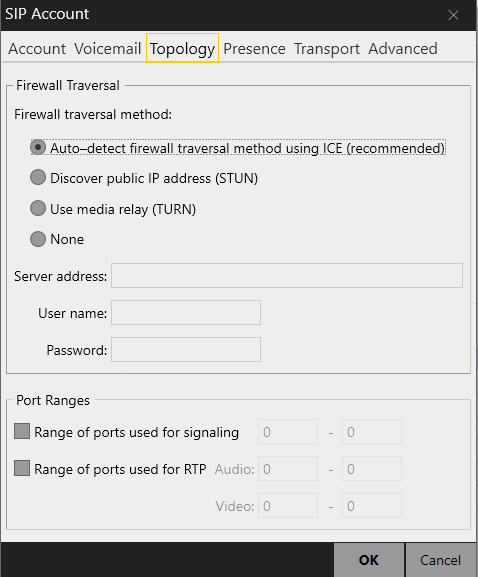Click the signaling port range start field
This screenshot has width=478, height=577.
[288, 432]
